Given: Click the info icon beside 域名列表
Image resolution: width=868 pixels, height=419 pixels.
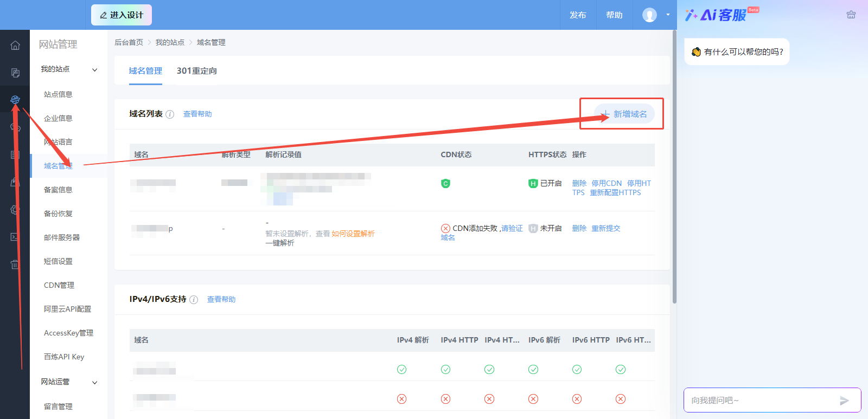Looking at the screenshot, I should pyautogui.click(x=170, y=114).
